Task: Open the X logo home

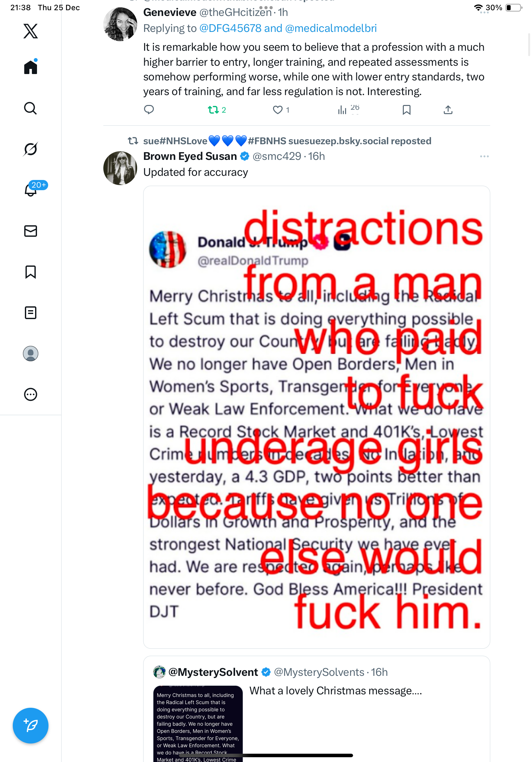Action: [x=31, y=31]
